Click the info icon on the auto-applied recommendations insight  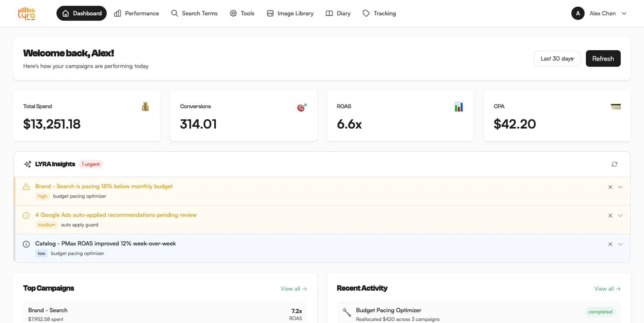26,215
